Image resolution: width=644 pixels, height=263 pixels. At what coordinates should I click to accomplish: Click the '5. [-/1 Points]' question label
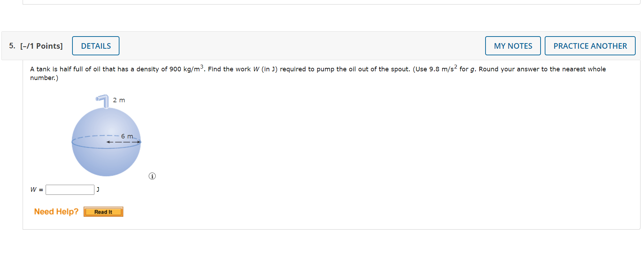point(36,46)
